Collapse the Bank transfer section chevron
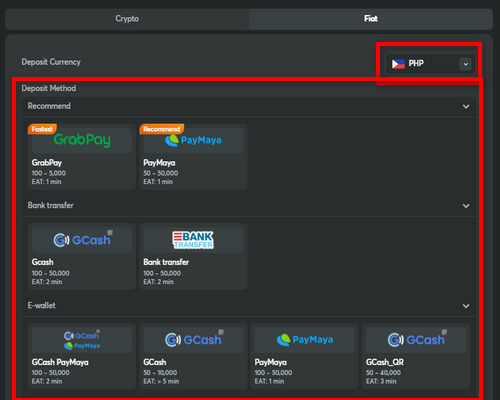The image size is (500, 400). pyautogui.click(x=466, y=206)
